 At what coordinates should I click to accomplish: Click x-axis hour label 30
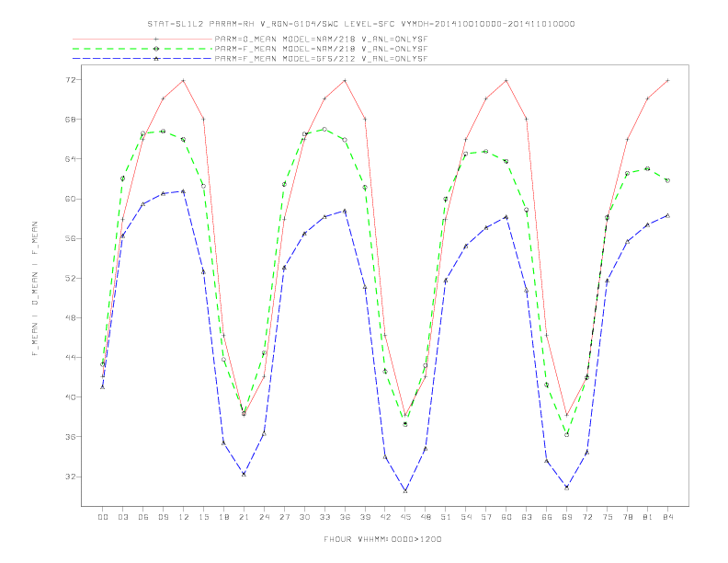(x=304, y=517)
